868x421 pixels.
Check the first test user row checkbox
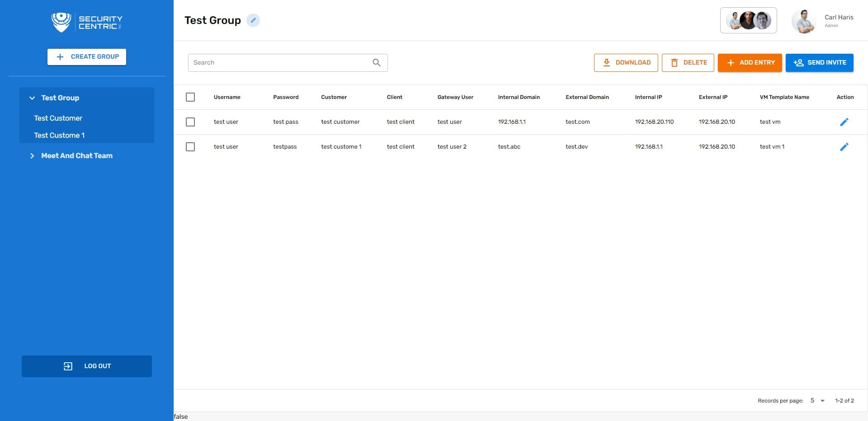click(x=190, y=122)
